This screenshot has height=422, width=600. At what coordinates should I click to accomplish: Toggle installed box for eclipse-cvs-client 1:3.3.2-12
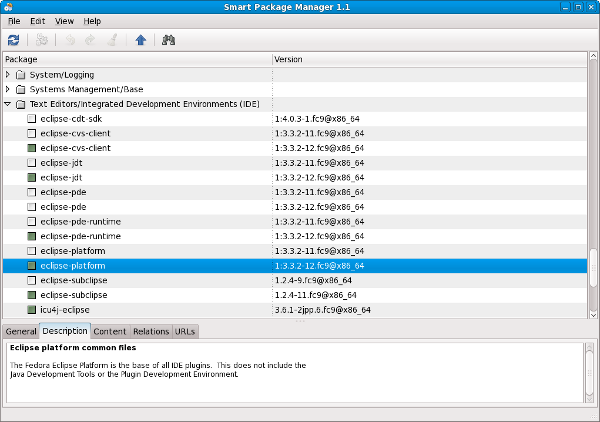tap(32, 148)
